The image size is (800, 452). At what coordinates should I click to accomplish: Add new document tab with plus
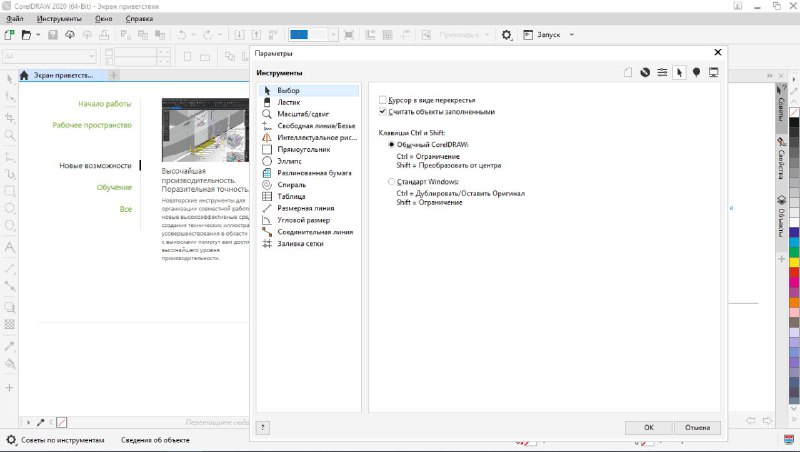pos(114,75)
